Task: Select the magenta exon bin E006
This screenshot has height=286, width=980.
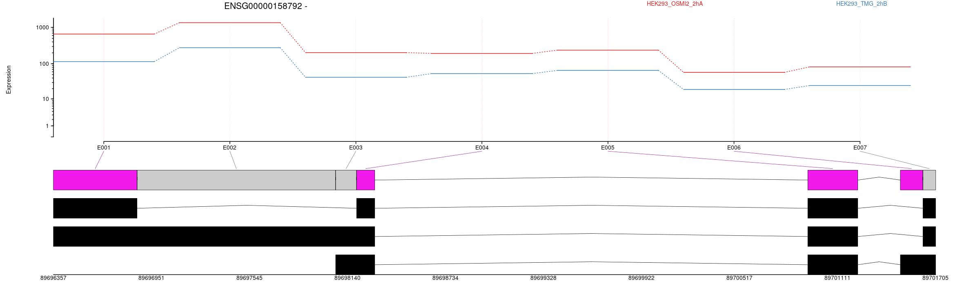Action: click(x=911, y=180)
